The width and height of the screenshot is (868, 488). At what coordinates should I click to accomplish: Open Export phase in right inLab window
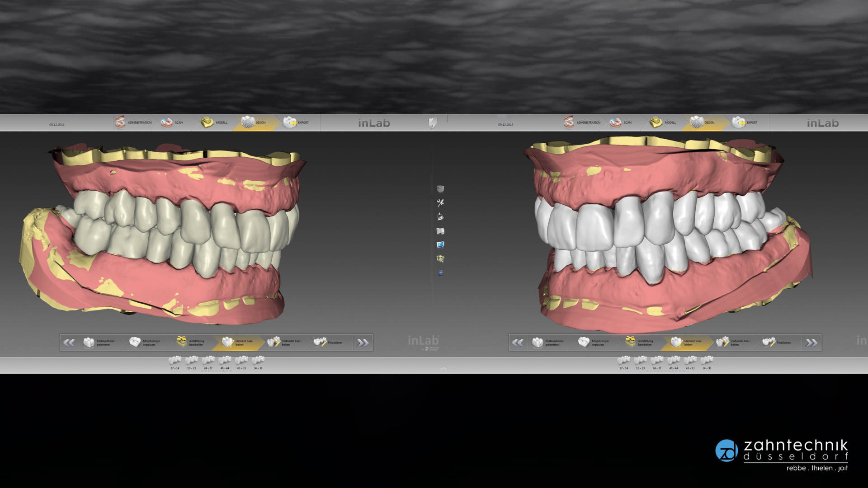point(745,122)
